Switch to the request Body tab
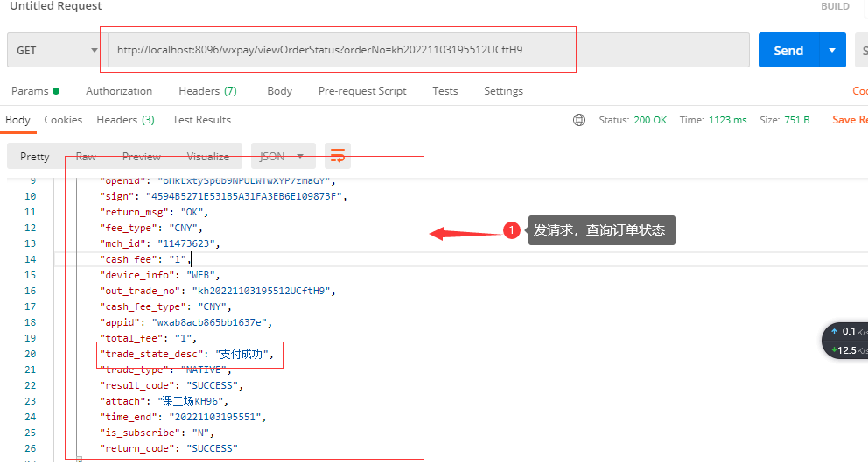The image size is (868, 465). pyautogui.click(x=279, y=91)
